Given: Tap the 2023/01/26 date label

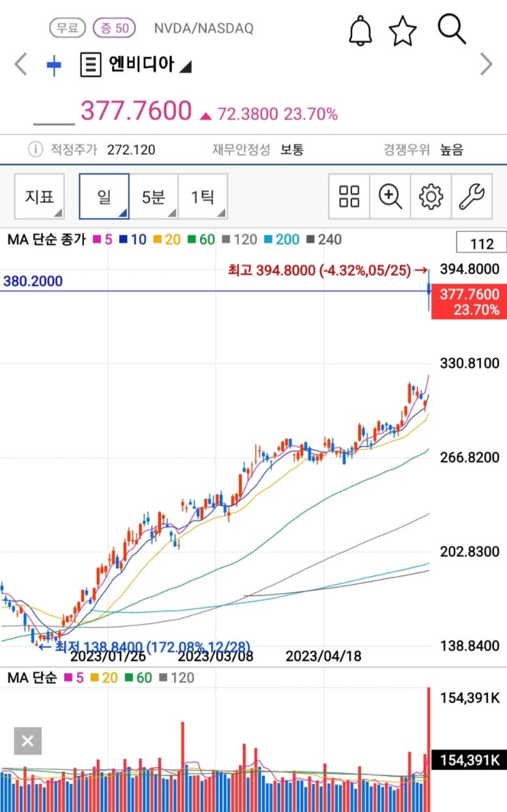Looking at the screenshot, I should tap(108, 656).
